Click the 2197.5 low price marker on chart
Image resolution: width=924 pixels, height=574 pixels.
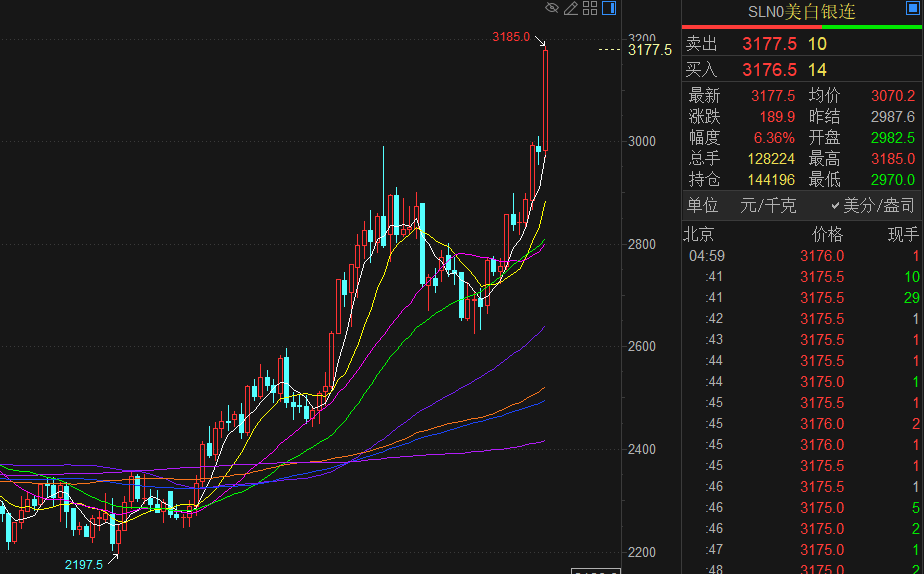tap(84, 564)
